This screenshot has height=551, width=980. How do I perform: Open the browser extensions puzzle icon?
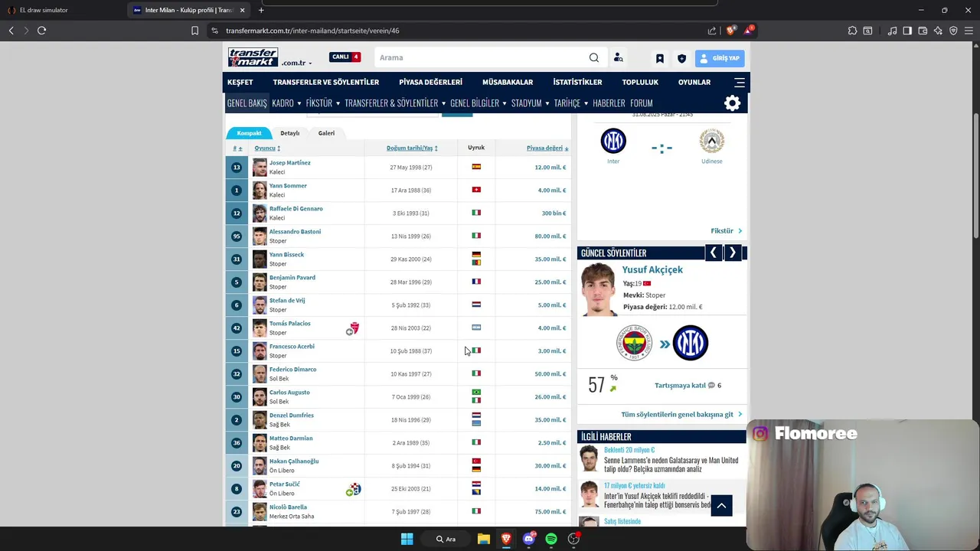[852, 31]
